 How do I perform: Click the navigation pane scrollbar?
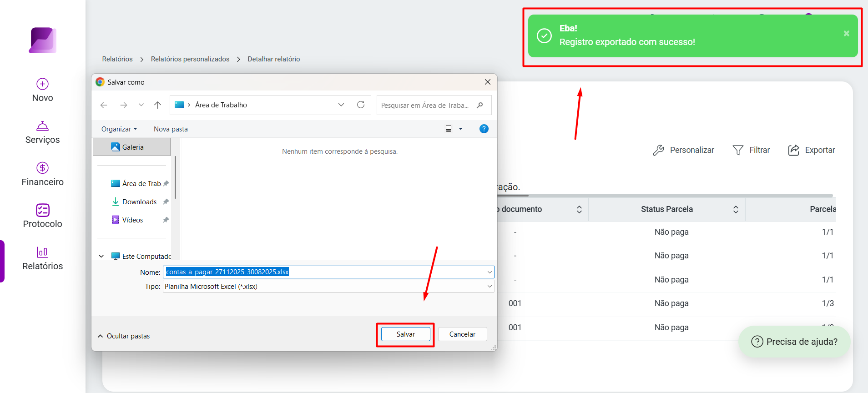(175, 177)
